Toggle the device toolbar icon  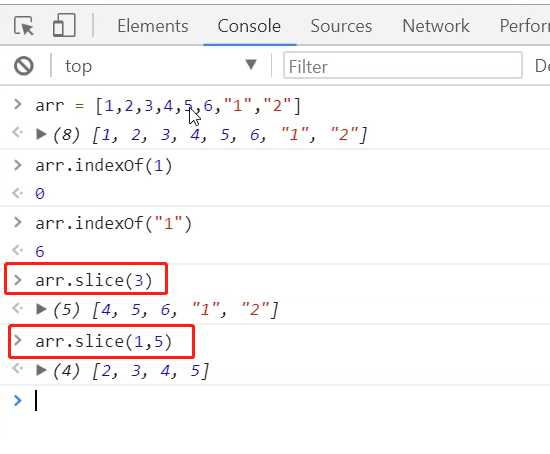tap(64, 25)
